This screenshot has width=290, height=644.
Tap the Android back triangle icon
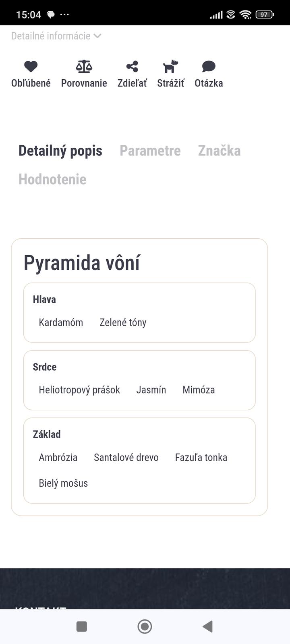coord(207,626)
